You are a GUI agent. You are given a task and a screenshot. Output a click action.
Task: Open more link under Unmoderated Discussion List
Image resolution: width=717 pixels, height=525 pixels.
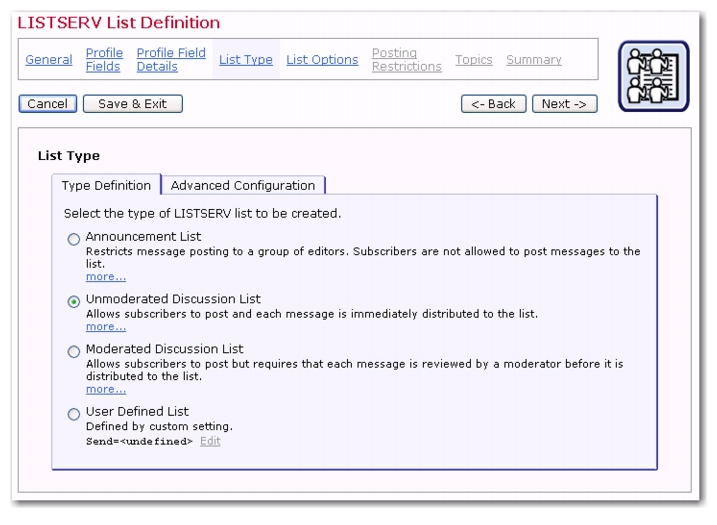[106, 327]
